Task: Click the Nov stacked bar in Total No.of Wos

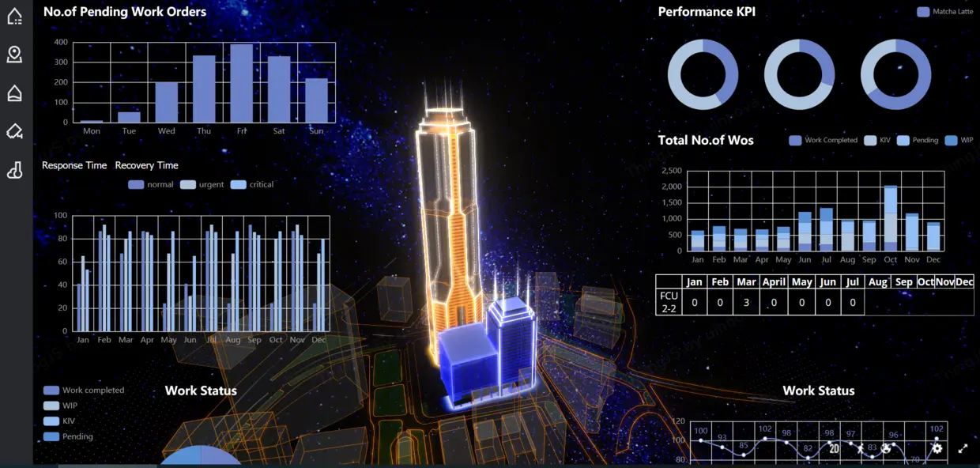Action: tap(912, 232)
